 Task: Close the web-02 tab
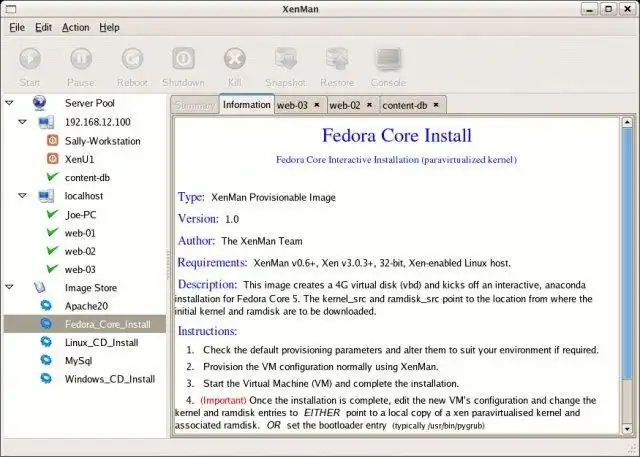(x=369, y=105)
